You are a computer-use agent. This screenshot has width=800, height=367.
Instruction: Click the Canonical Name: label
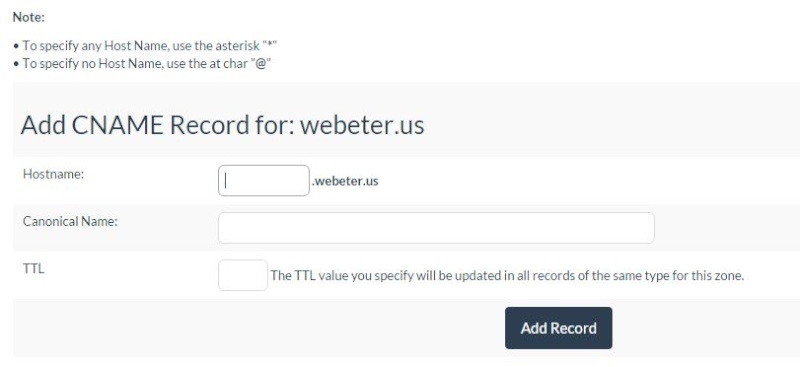[x=70, y=222]
